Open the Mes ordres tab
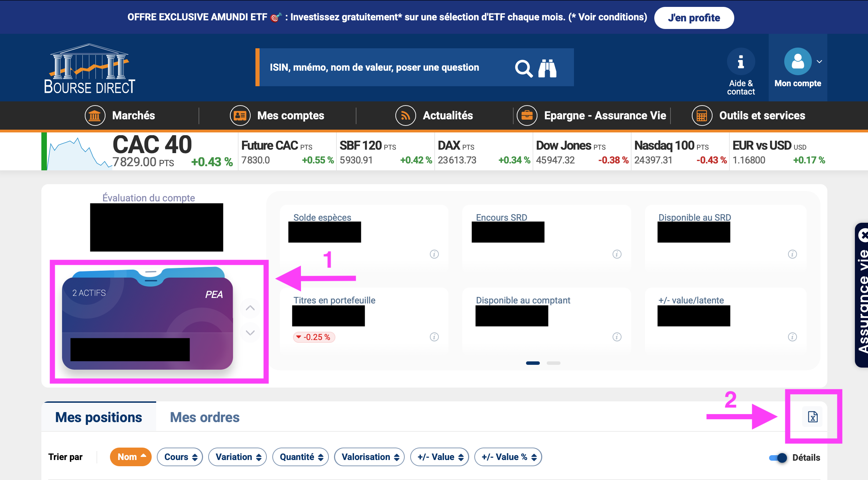This screenshot has width=868, height=480. tap(204, 417)
